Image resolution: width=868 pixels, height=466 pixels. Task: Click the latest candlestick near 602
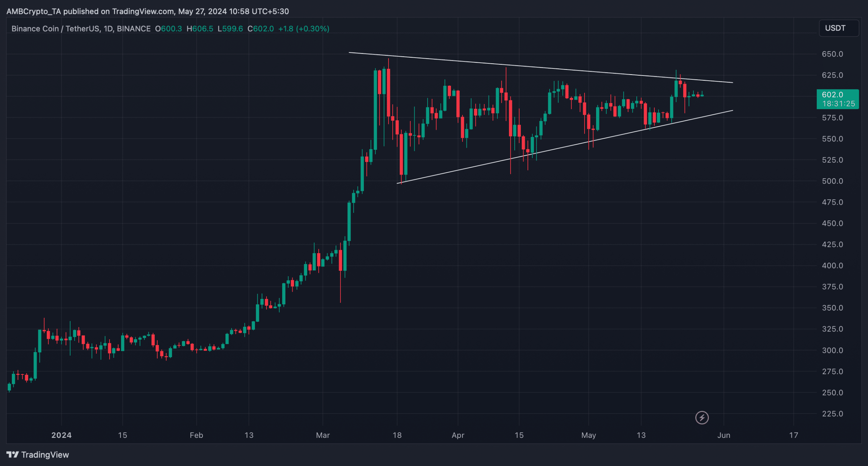coord(702,96)
